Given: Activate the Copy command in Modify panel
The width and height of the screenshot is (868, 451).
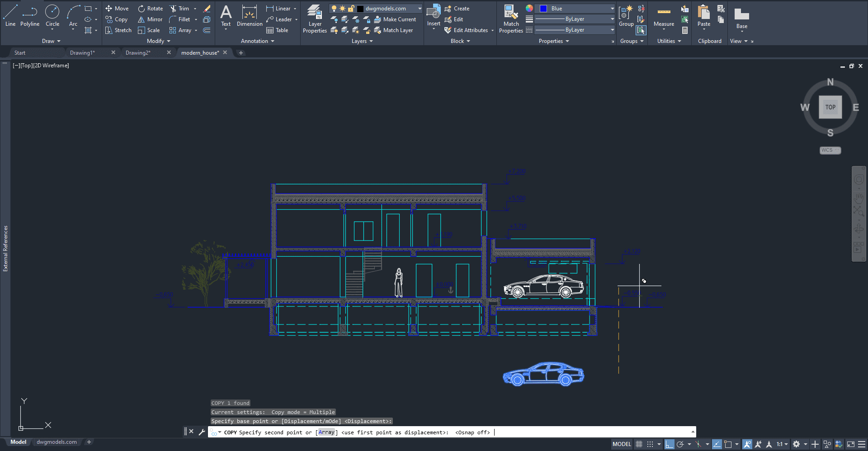Looking at the screenshot, I should pyautogui.click(x=117, y=19).
